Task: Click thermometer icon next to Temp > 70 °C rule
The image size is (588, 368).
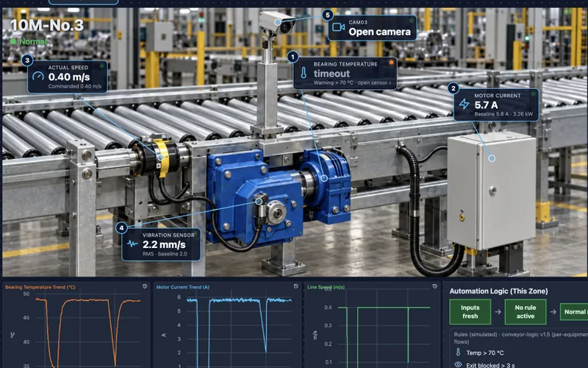Action: pos(458,353)
